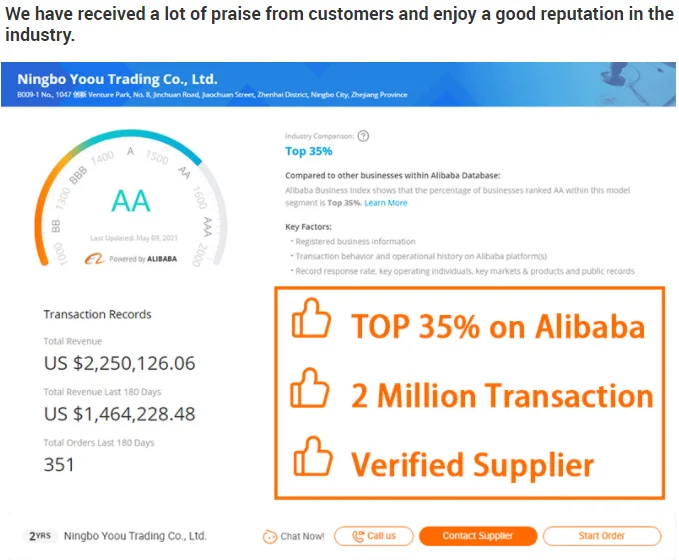The image size is (679, 560).
Task: Click thumbs-up icon beside 2 Million Transaction
Action: point(310,393)
